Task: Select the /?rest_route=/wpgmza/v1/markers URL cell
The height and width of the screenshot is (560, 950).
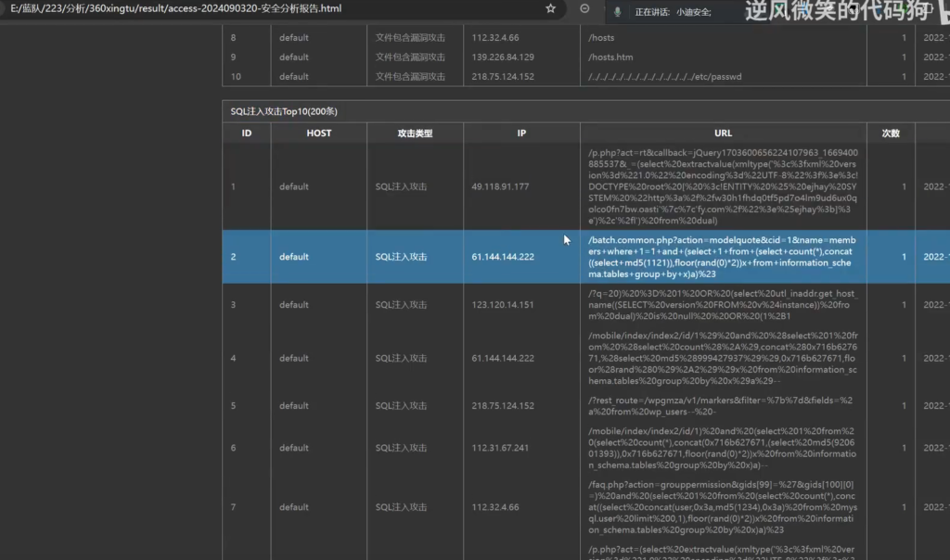Action: coord(720,405)
